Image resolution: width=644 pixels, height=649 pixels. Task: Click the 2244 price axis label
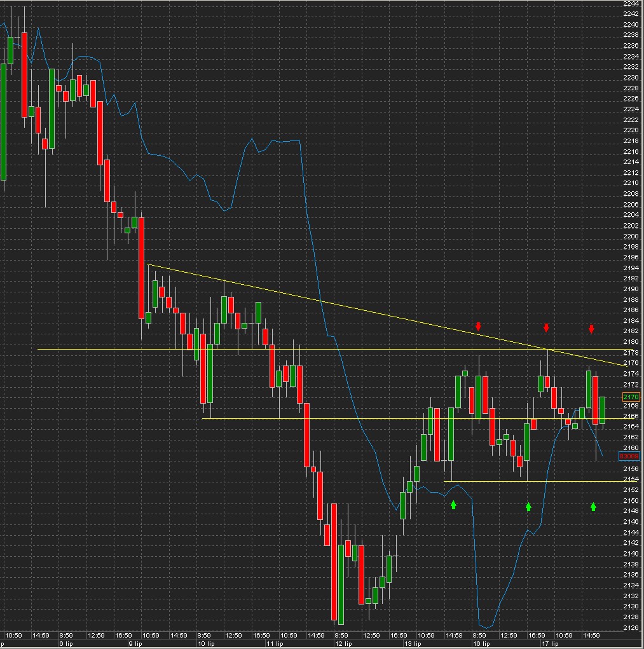pyautogui.click(x=631, y=3)
